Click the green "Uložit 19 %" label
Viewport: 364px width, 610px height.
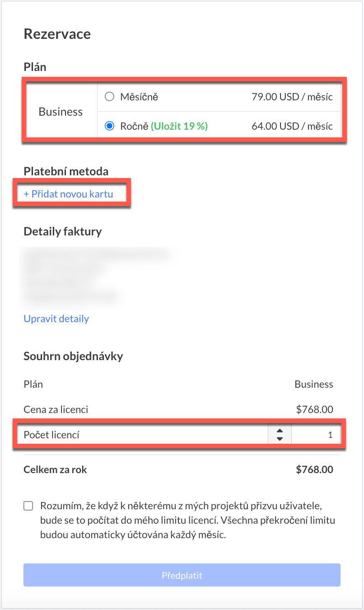pyautogui.click(x=179, y=127)
